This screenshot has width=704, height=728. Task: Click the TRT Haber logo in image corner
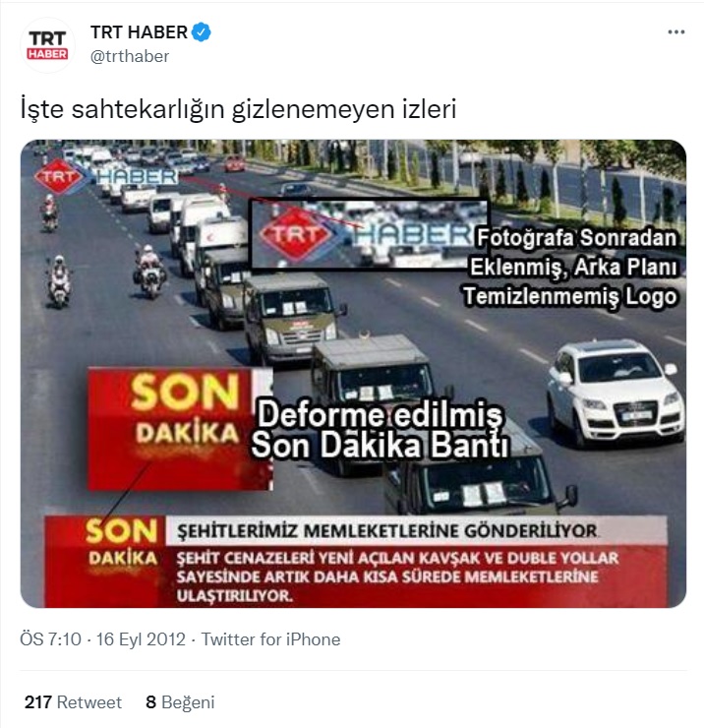[106, 176]
